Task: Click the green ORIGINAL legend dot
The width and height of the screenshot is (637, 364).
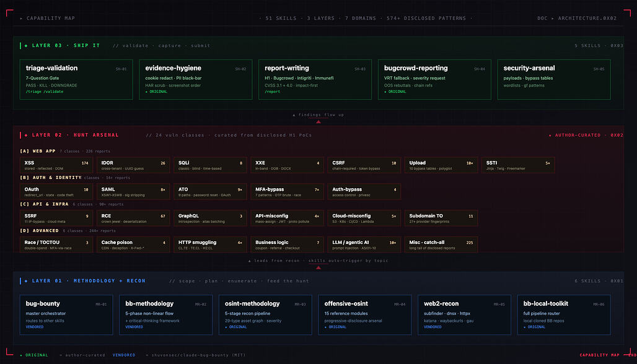Action: pyautogui.click(x=21, y=355)
